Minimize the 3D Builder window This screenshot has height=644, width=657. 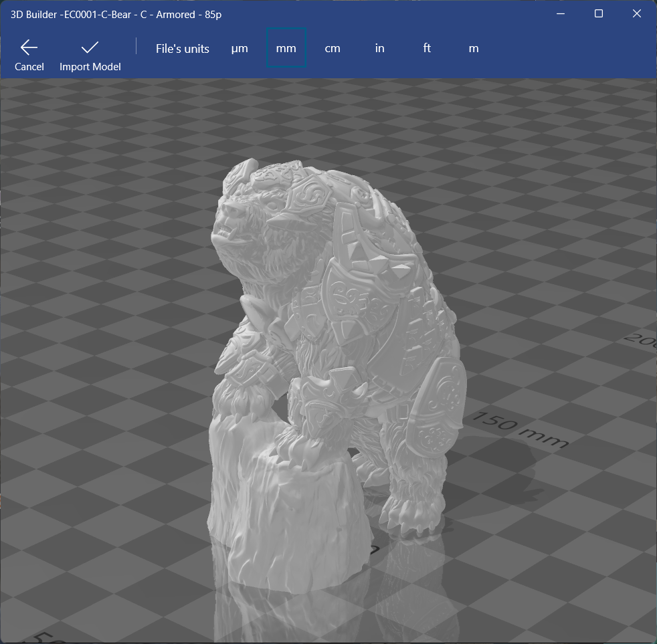561,14
